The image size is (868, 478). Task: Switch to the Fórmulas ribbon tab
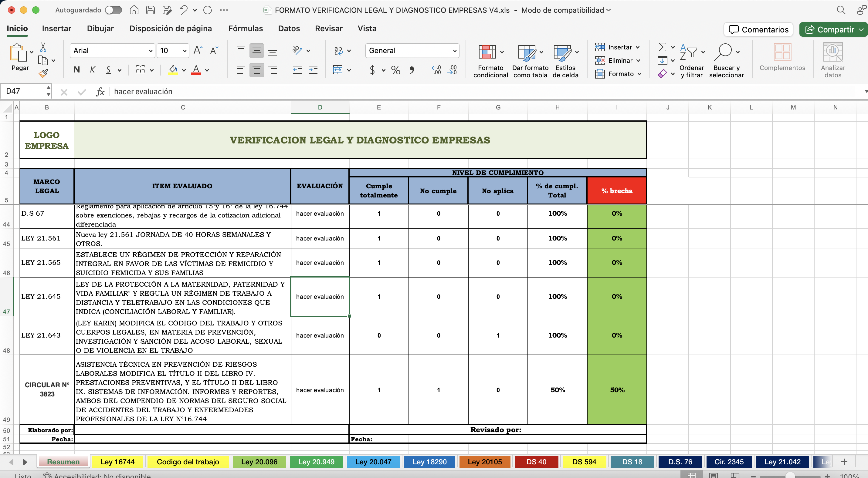(245, 29)
